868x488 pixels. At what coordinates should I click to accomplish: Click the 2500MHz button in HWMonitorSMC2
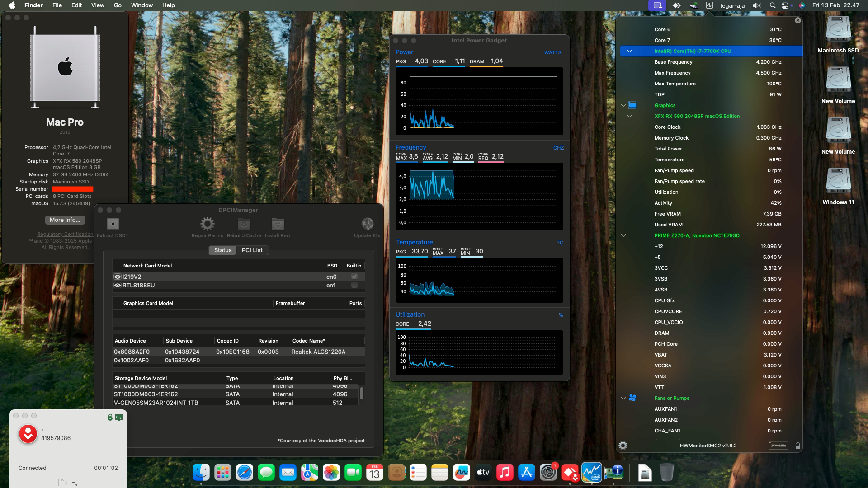tap(778, 446)
